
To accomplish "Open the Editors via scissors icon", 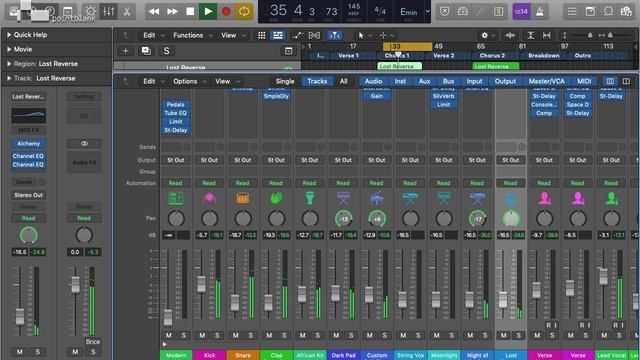I will (127, 11).
